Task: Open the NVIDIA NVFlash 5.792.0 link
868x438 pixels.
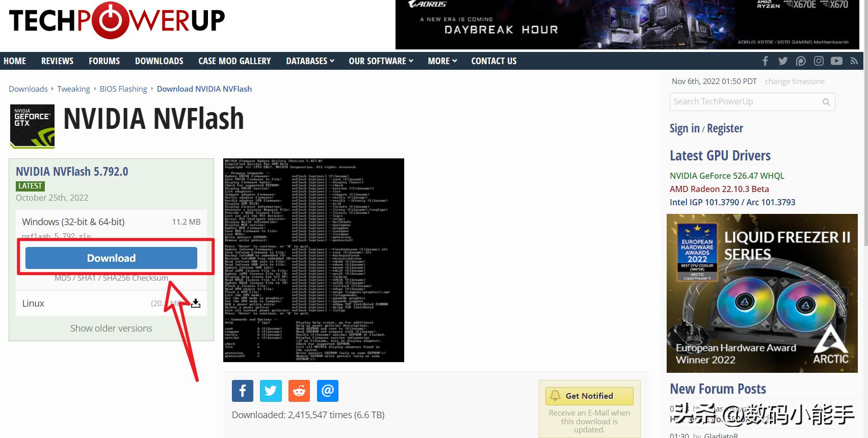Action: point(72,172)
